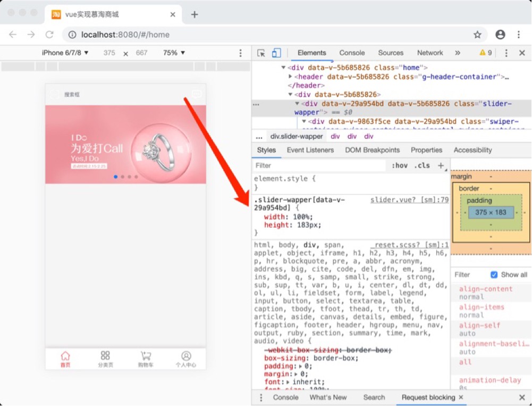Select first blue carousel pagination dot
Viewport: 532px width, 406px height.
click(116, 177)
